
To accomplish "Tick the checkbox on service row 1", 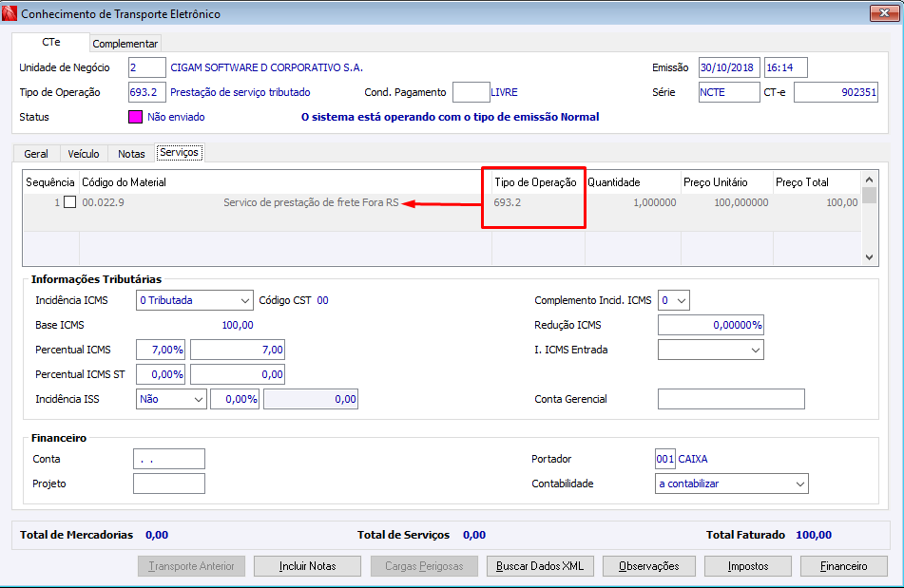I will tap(69, 202).
